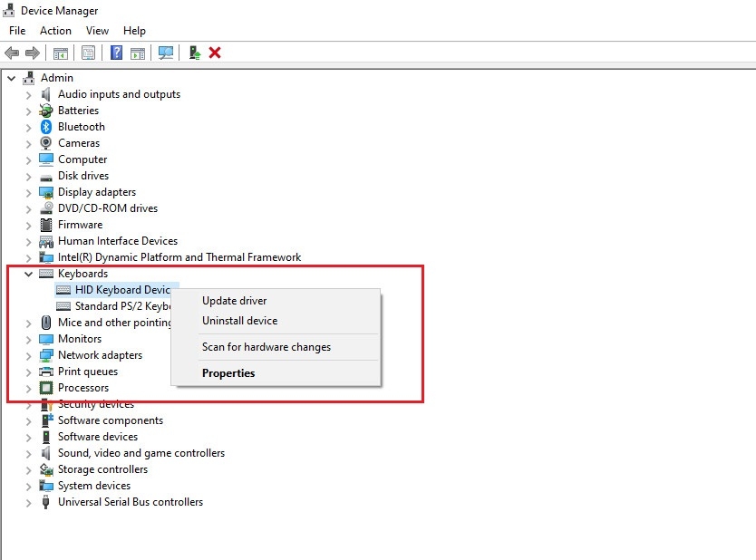Viewport: 756px width, 560px height.
Task: Expand the Monitors category arrow
Action: tap(28, 339)
